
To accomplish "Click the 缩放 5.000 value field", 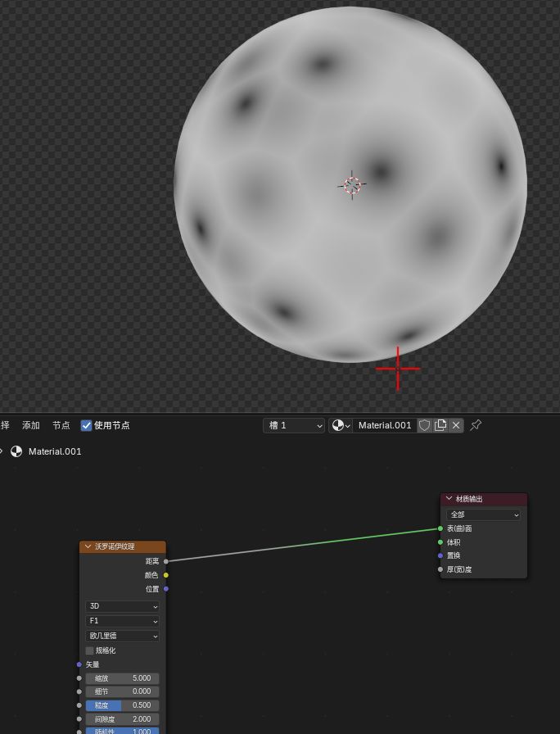I will tap(122, 677).
